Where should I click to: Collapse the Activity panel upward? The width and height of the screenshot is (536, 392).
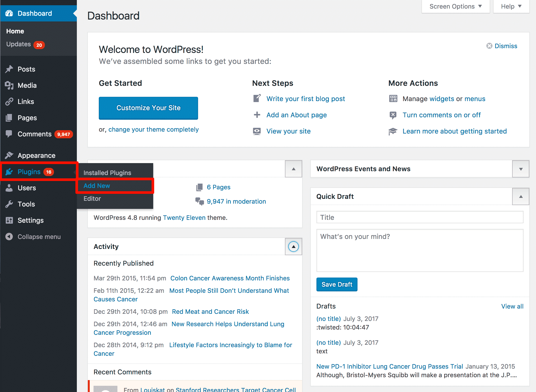294,246
